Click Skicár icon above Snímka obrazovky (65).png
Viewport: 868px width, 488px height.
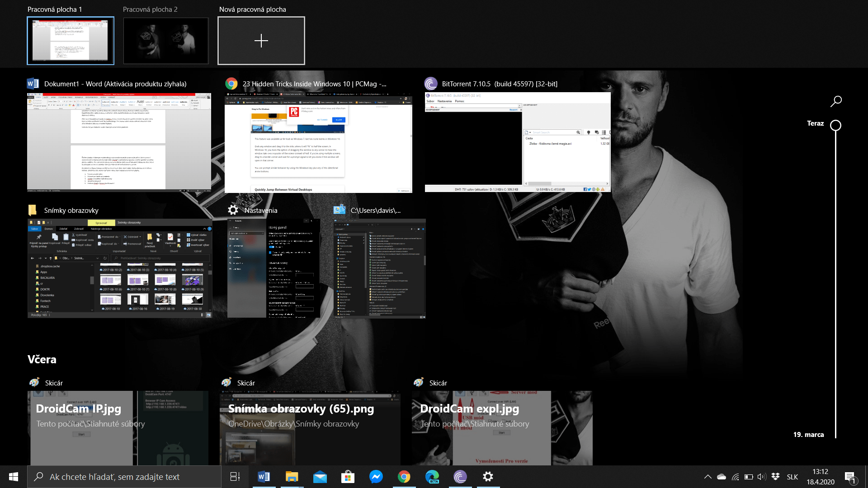coord(226,383)
